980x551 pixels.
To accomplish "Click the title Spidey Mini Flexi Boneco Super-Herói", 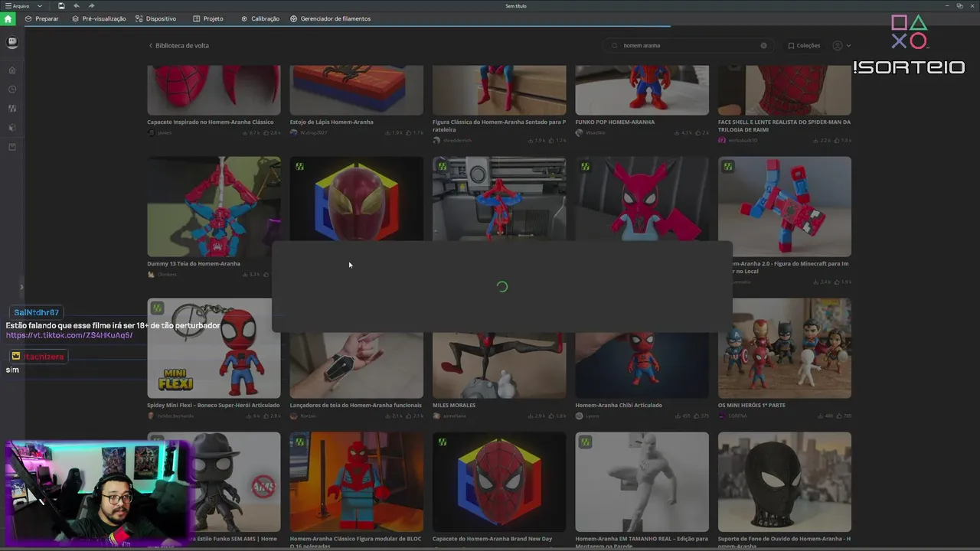I will click(212, 405).
